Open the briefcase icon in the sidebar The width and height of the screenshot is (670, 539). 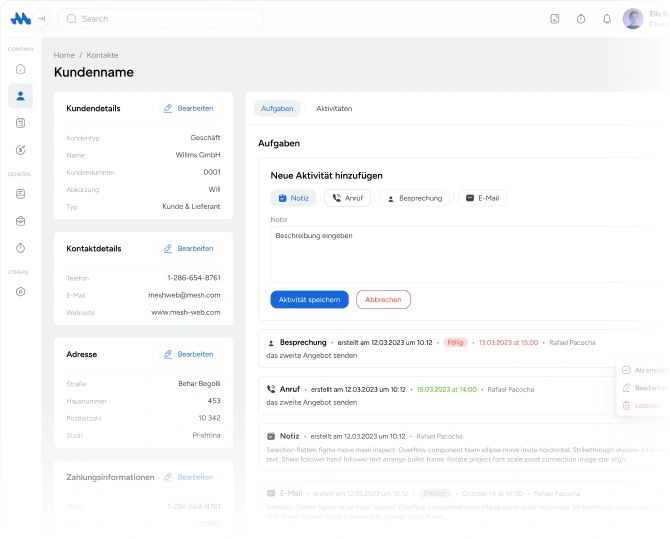pos(20,220)
